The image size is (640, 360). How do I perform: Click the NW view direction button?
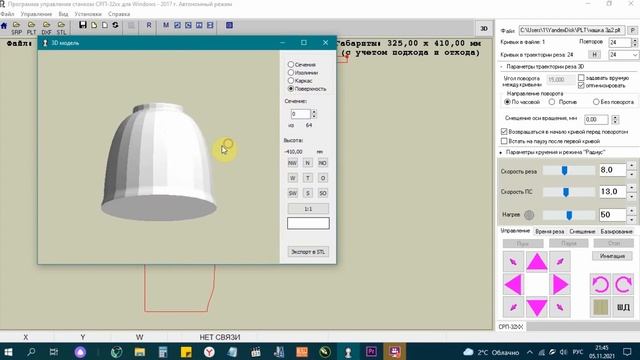click(x=293, y=163)
